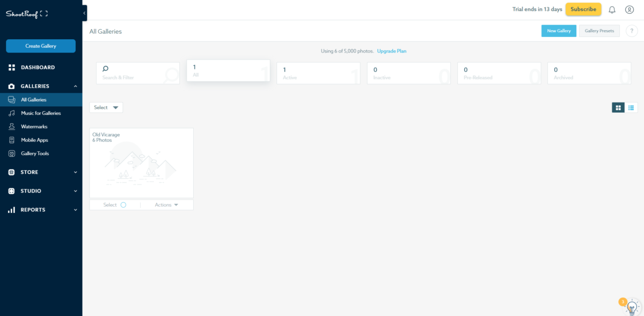Click the Gallery Tools icon in sidebar
The height and width of the screenshot is (316, 644).
[11, 153]
